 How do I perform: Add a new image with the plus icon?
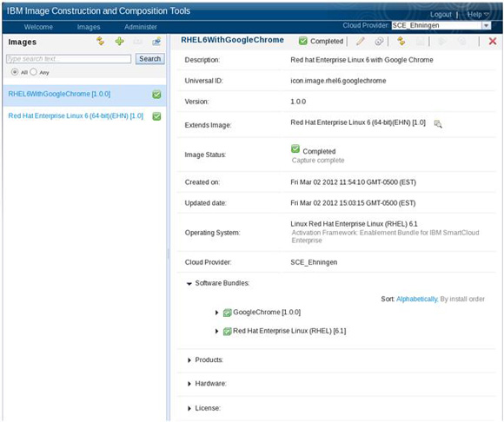point(120,41)
